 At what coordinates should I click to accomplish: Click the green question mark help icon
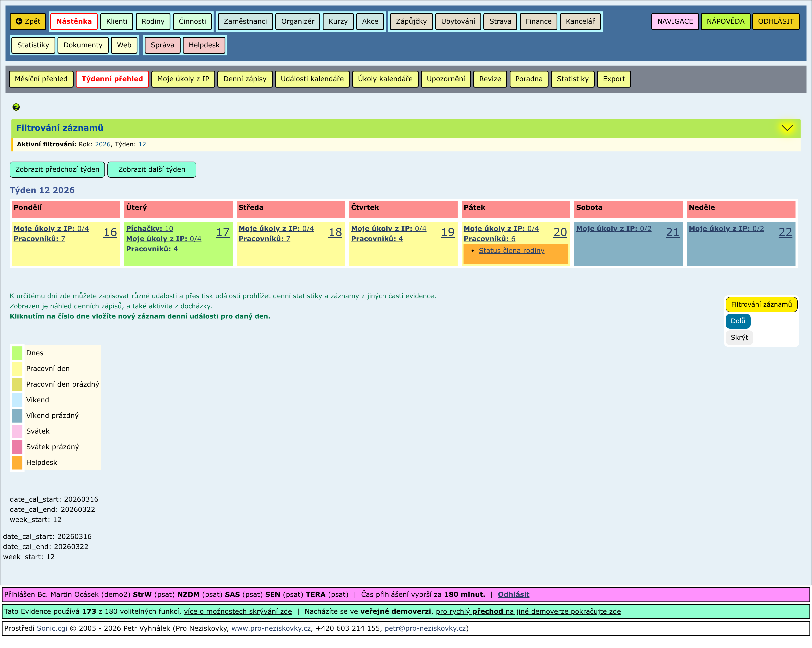[16, 107]
